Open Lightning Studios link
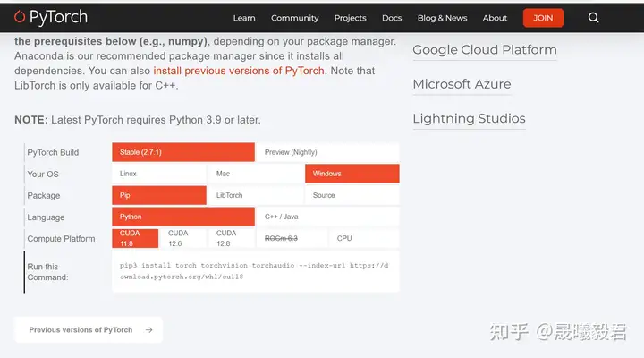Image resolution: width=644 pixels, height=358 pixels. [469, 118]
